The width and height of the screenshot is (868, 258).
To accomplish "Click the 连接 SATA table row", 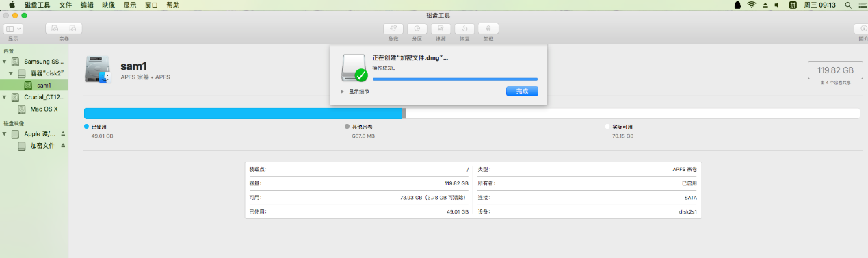I will point(587,197).
